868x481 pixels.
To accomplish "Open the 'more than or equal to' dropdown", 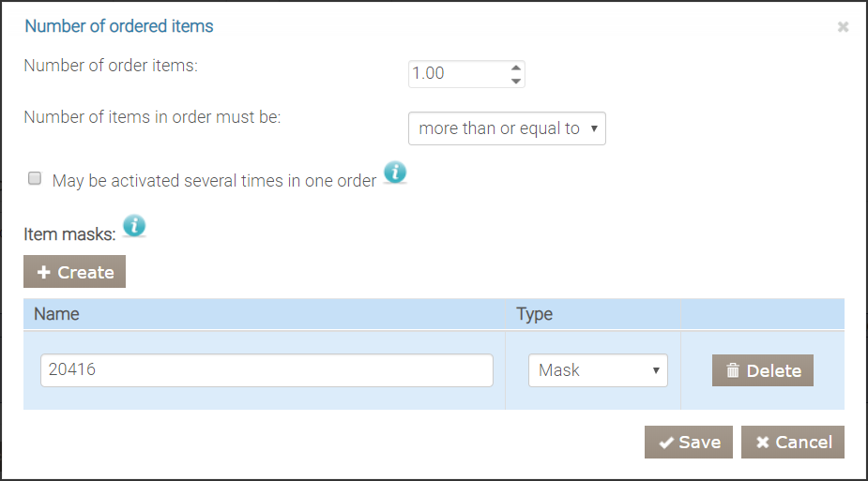I will pyautogui.click(x=507, y=128).
